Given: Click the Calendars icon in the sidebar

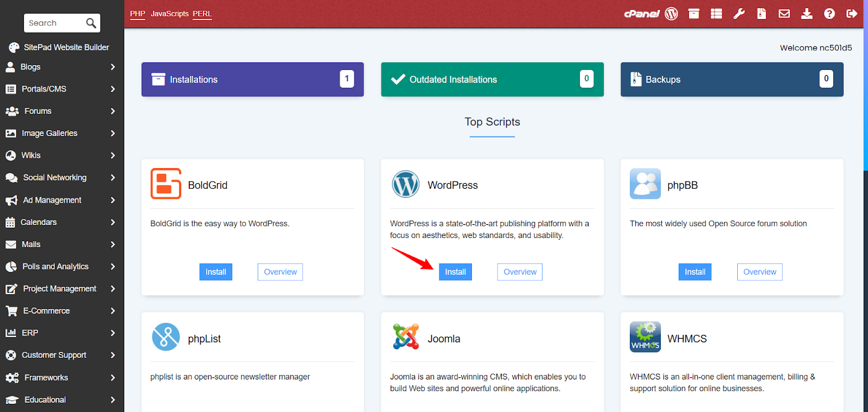Looking at the screenshot, I should [10, 222].
